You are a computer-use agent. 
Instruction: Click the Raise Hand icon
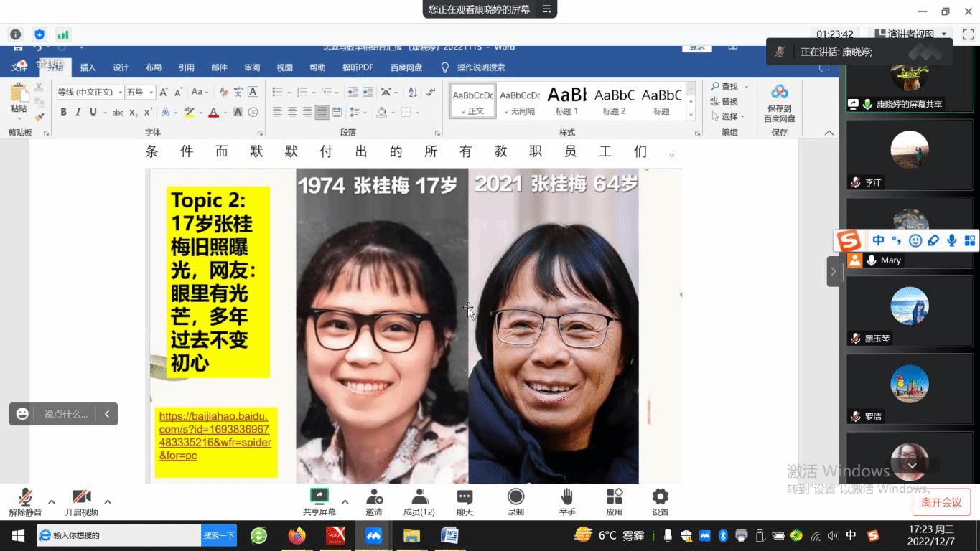tap(567, 496)
